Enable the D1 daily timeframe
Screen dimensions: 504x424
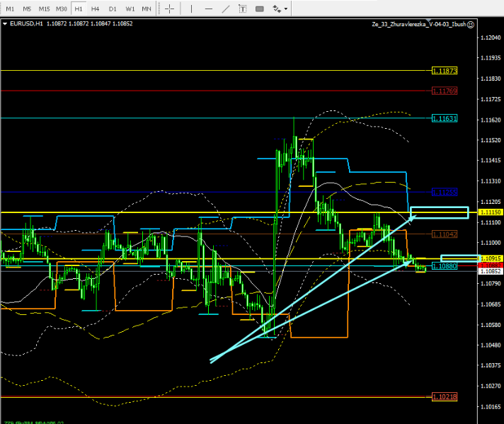click(113, 8)
